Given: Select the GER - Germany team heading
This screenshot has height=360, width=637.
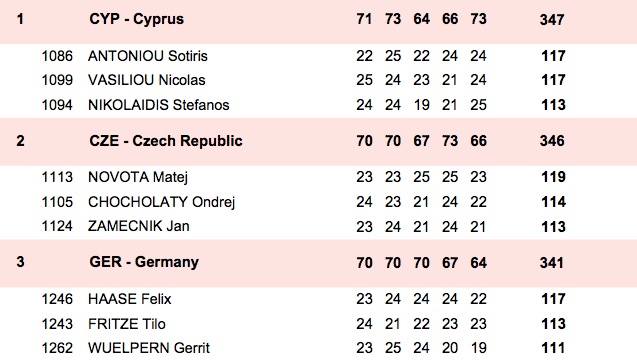Looking at the screenshot, I should pyautogui.click(x=144, y=262).
